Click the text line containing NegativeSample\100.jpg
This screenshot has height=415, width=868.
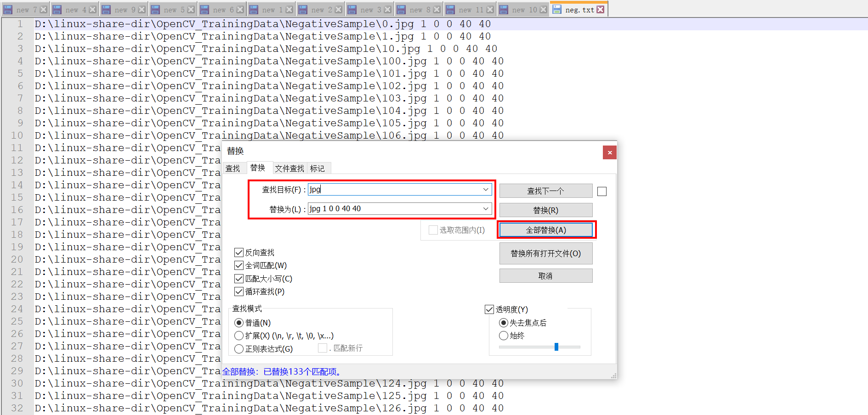click(x=269, y=61)
